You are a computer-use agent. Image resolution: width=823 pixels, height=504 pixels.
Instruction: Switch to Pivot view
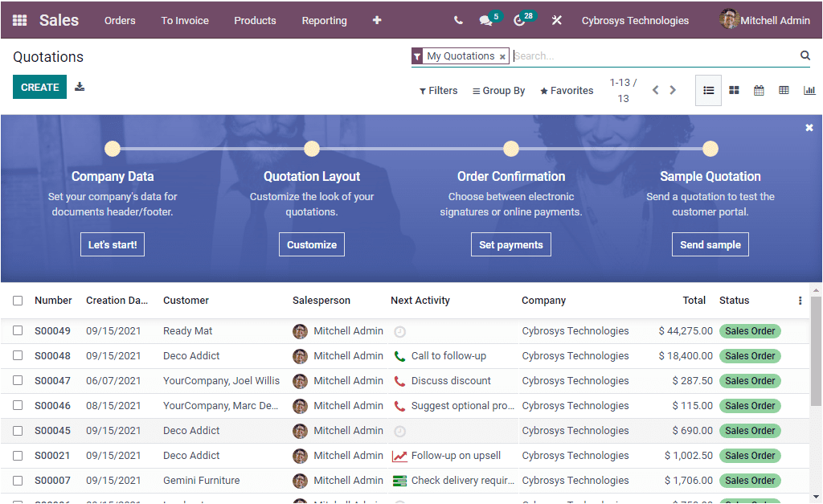[784, 90]
